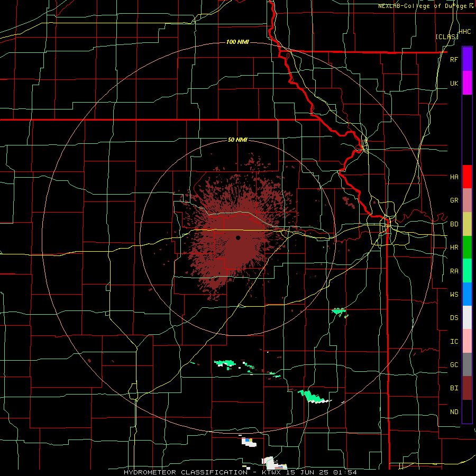Image resolution: width=476 pixels, height=476 pixels.
Task: Click the GR label beside the legend
Action: click(x=454, y=200)
